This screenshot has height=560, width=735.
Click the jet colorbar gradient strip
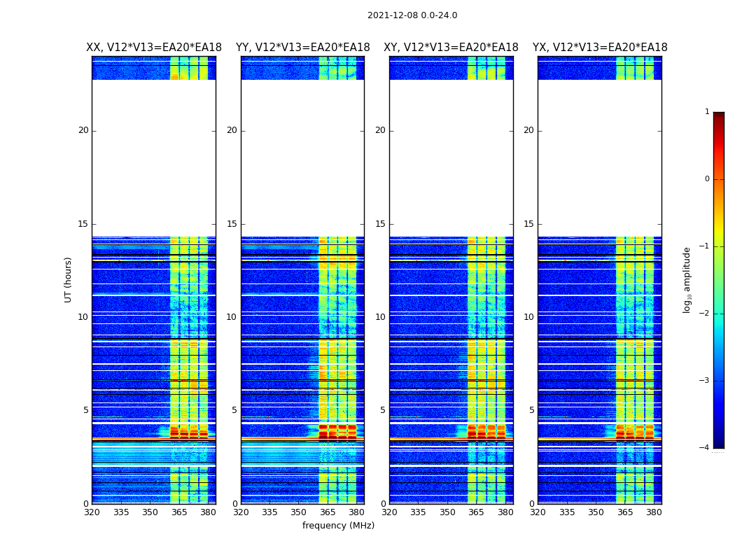click(718, 280)
